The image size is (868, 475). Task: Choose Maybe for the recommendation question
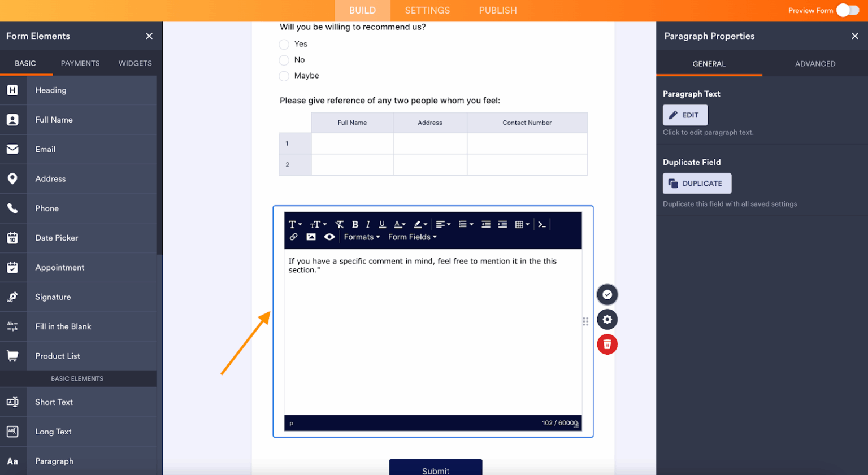coord(284,76)
